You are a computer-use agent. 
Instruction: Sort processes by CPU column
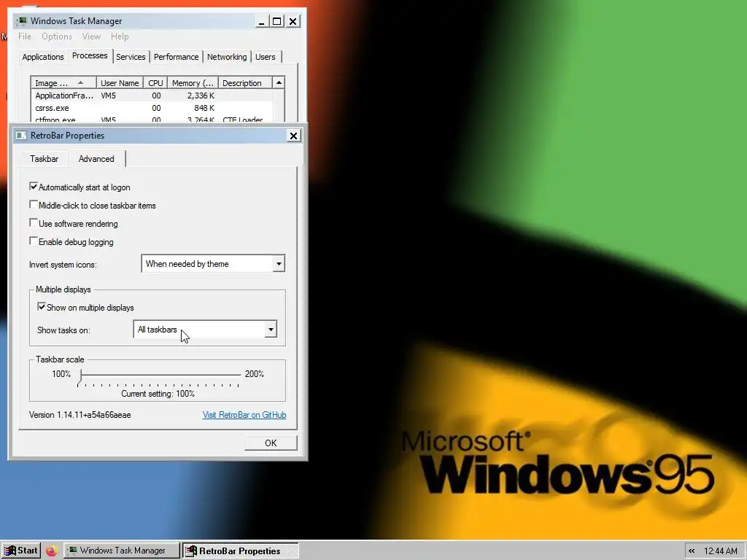pos(155,83)
